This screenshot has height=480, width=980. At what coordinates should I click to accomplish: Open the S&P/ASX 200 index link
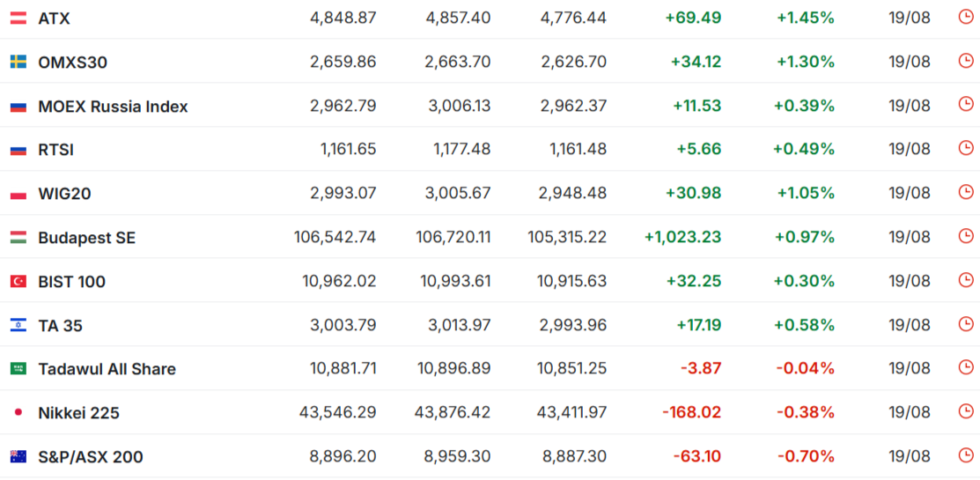tap(91, 457)
